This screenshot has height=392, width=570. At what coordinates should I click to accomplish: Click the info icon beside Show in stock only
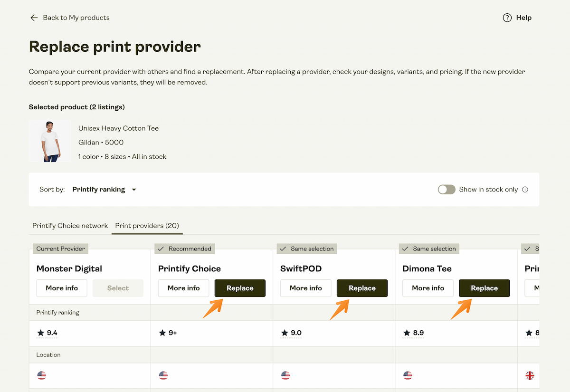pos(525,189)
